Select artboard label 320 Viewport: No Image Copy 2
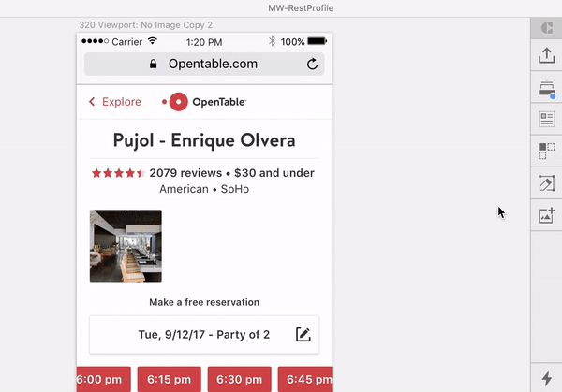This screenshot has width=562, height=392. coord(145,25)
